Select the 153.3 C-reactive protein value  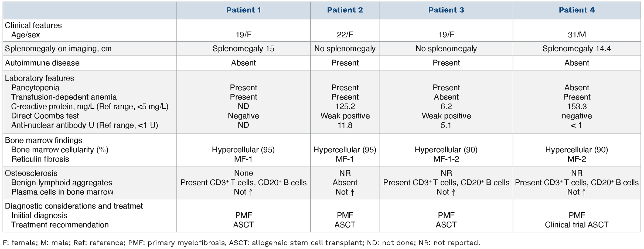click(577, 106)
